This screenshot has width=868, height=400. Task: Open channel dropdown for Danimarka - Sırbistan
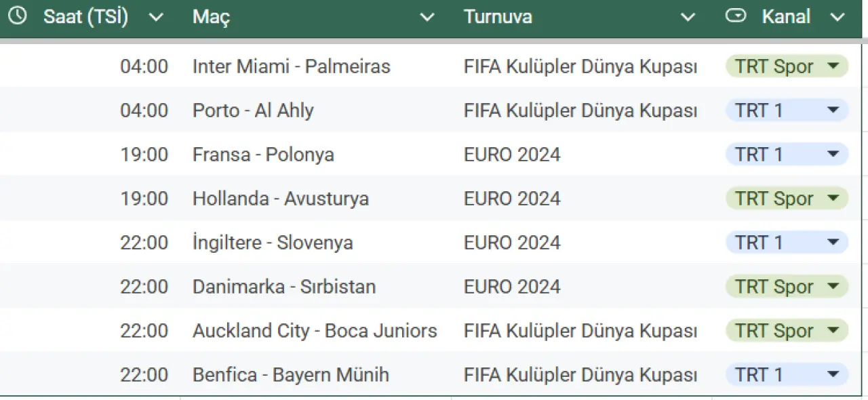[833, 287]
